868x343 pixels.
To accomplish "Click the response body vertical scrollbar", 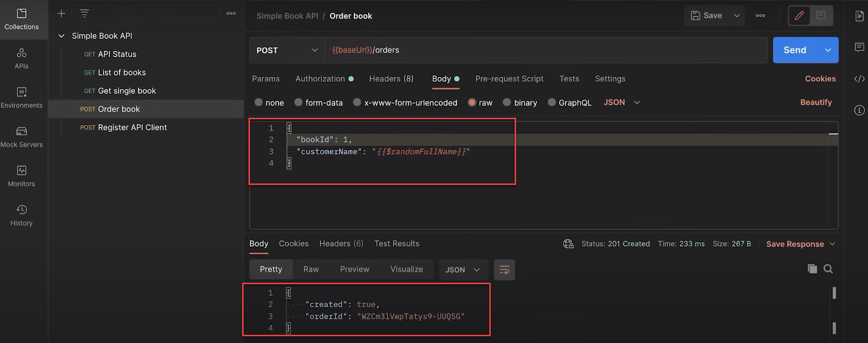I will 834,310.
